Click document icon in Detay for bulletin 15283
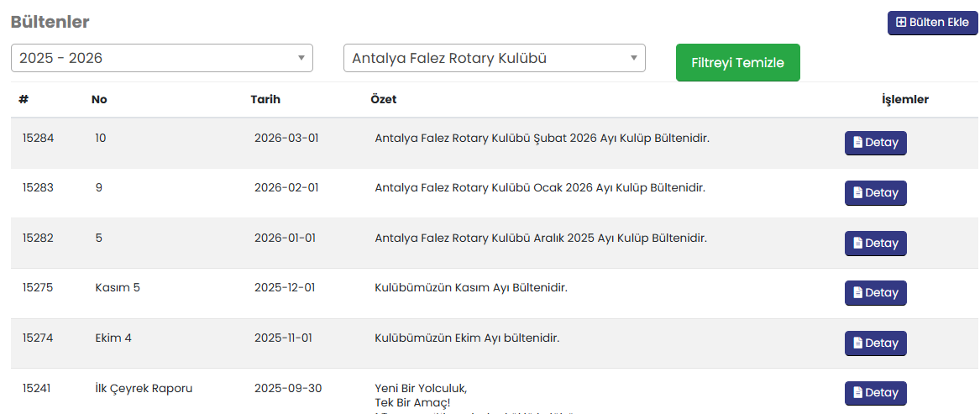 (857, 193)
